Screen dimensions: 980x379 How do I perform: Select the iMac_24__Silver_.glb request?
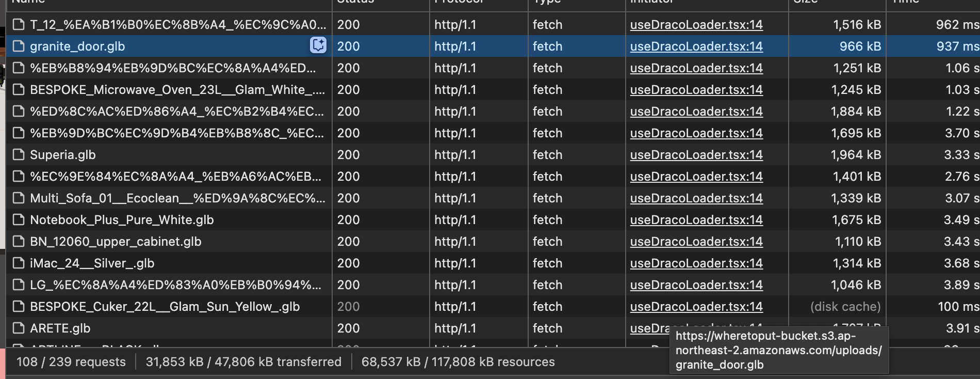[x=92, y=263]
